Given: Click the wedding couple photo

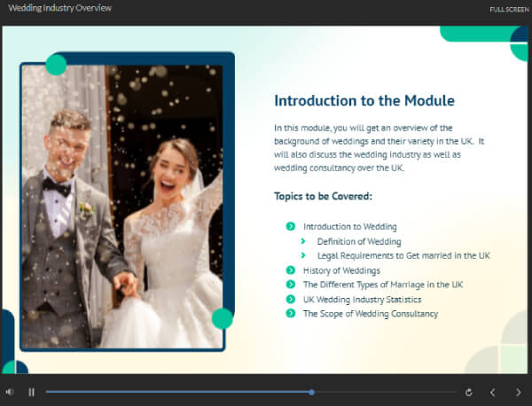Looking at the screenshot, I should [x=124, y=204].
